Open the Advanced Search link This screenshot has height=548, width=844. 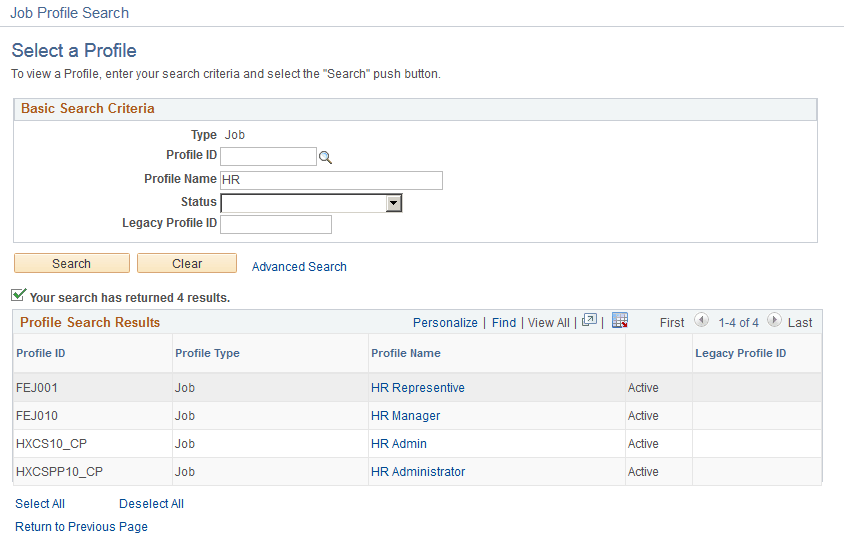[299, 267]
